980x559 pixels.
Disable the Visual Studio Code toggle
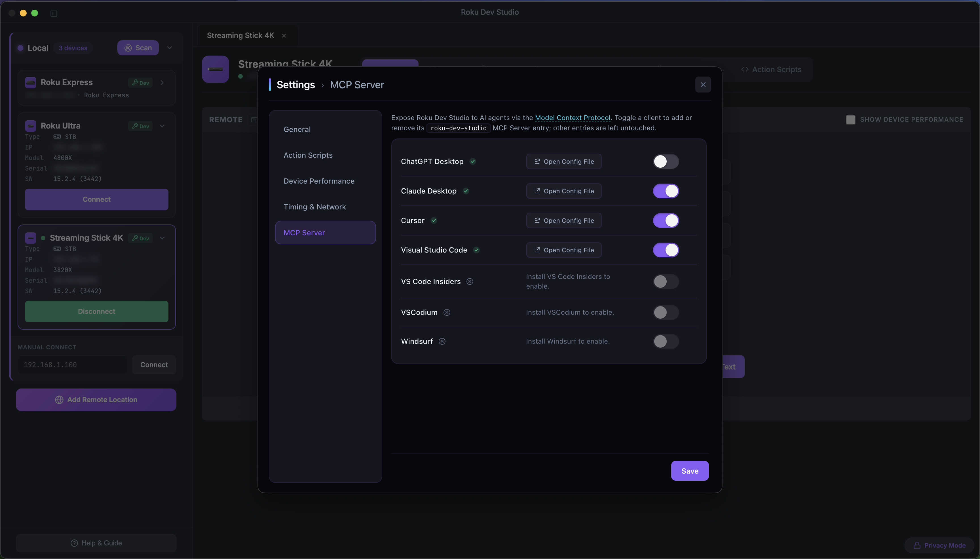(x=666, y=250)
